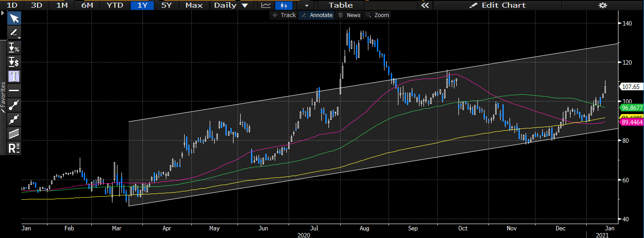Toggle Annotate mode
Image resolution: width=644 pixels, height=238 pixels.
point(316,15)
